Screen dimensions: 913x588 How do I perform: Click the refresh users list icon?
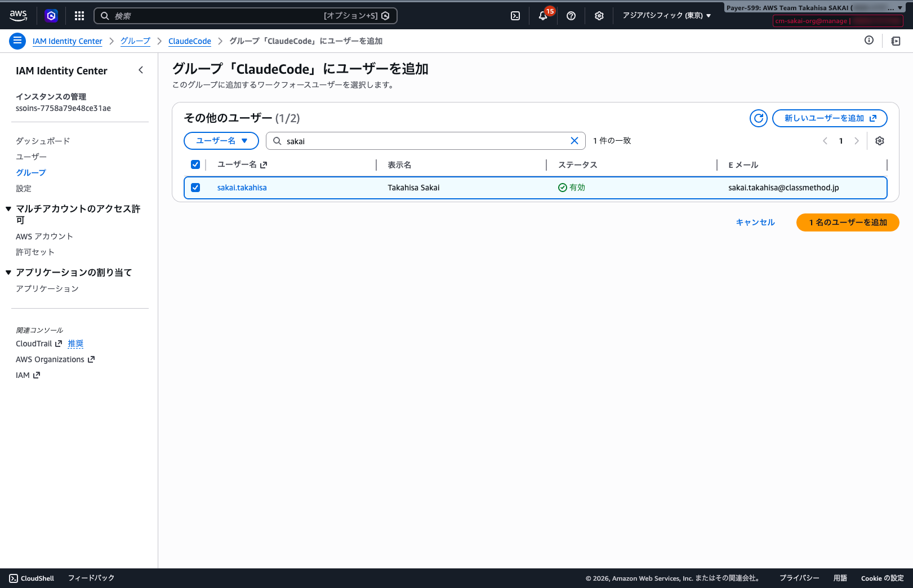point(759,118)
